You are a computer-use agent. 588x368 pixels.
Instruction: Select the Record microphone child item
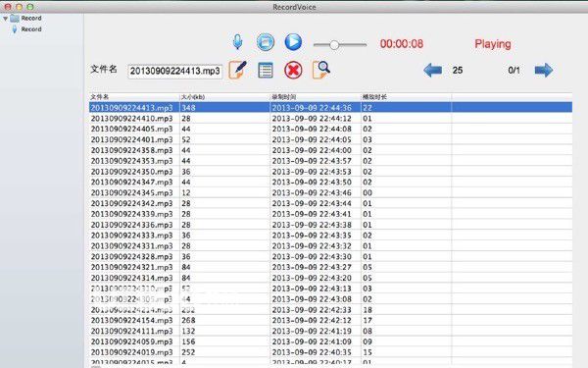point(27,29)
